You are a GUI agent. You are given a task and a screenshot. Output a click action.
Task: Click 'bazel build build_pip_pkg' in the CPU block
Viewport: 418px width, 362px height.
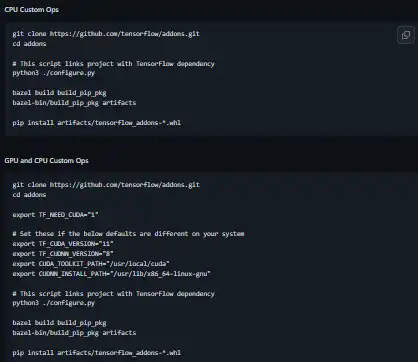click(x=59, y=93)
